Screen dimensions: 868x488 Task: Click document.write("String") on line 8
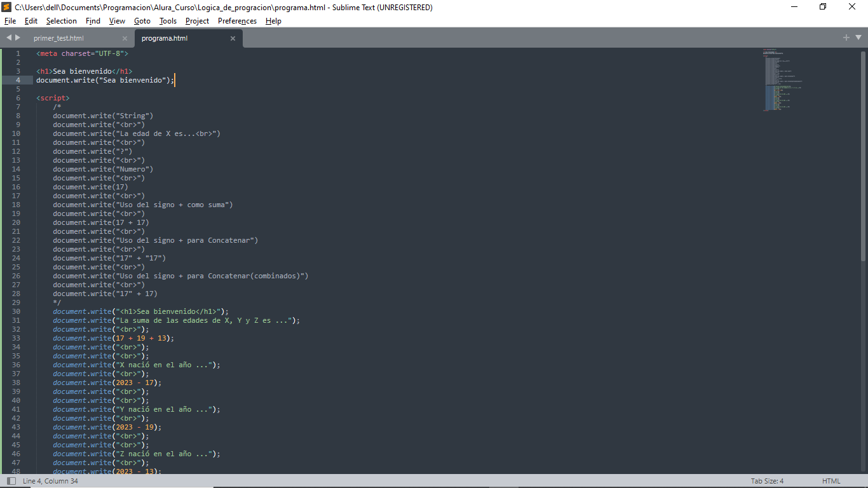tap(103, 116)
